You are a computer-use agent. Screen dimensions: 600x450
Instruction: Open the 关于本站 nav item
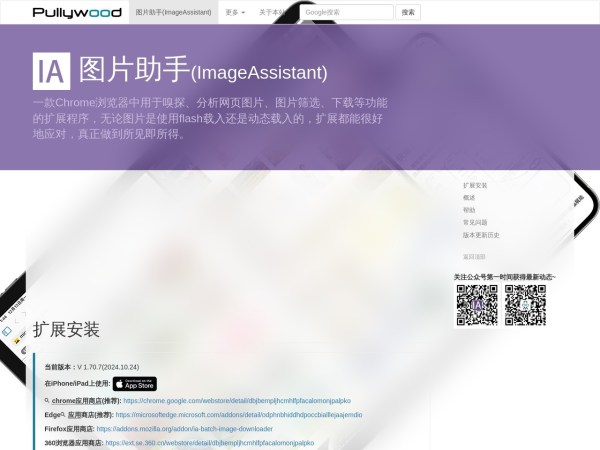(272, 12)
